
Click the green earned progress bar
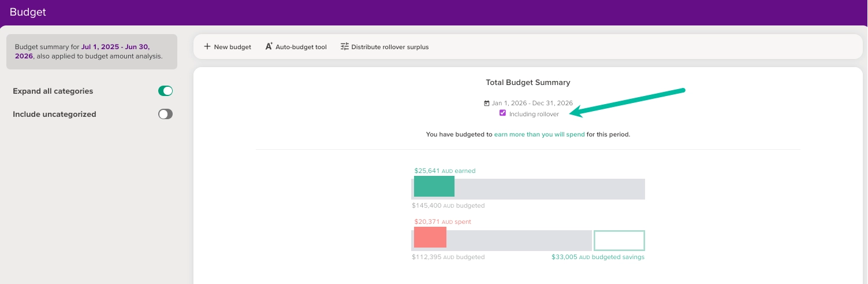pyautogui.click(x=434, y=187)
